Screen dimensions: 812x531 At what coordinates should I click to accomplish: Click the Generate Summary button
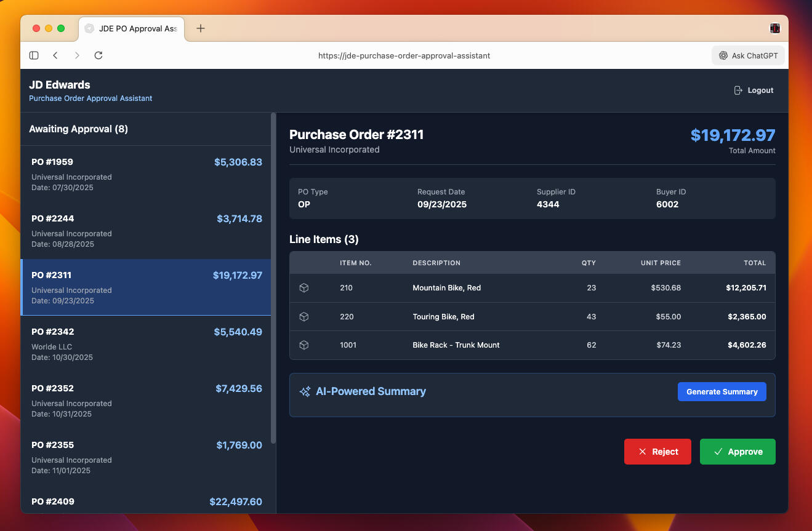(722, 391)
